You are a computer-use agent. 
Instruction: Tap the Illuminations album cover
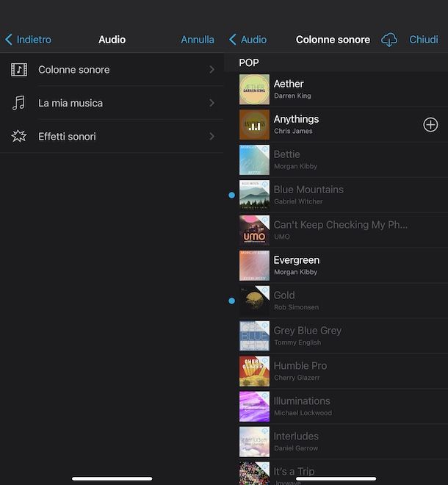tap(254, 406)
